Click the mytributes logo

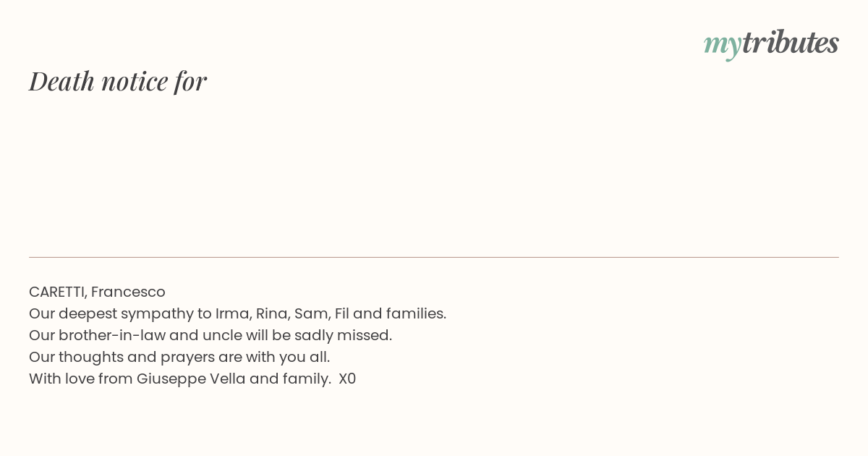pos(771,43)
